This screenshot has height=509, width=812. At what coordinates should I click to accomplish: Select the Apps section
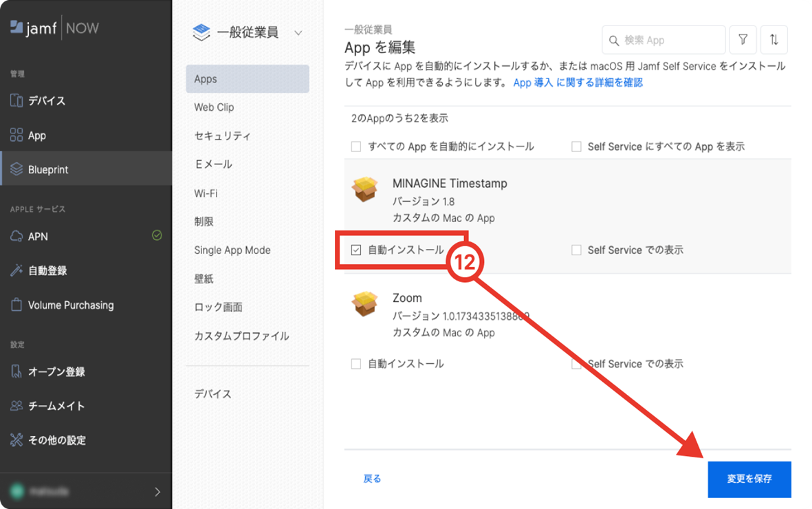(248, 79)
